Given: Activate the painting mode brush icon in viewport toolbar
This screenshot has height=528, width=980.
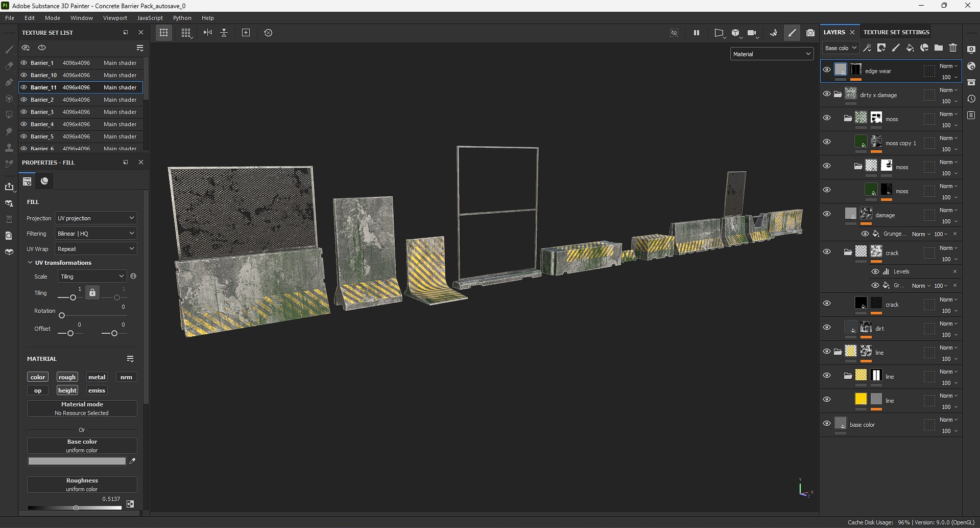Looking at the screenshot, I should [x=792, y=33].
